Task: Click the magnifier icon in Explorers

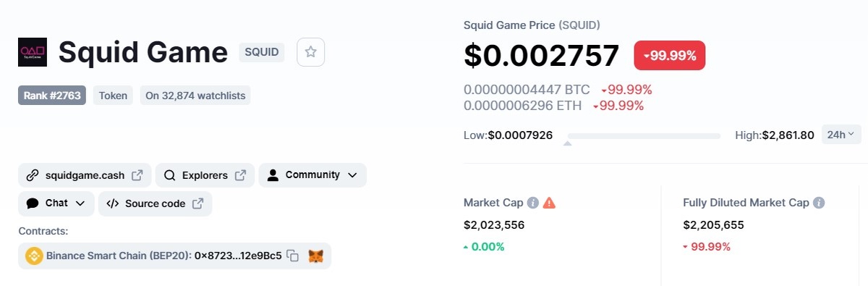Action: coord(170,175)
